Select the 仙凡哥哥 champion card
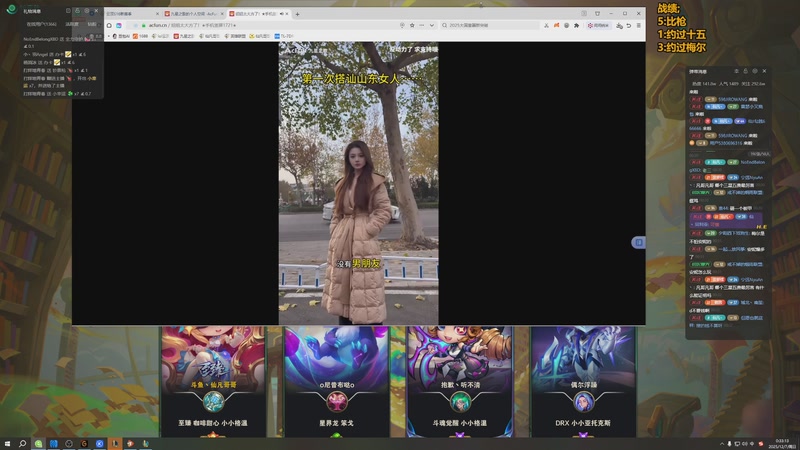The width and height of the screenshot is (800, 450). (213, 382)
